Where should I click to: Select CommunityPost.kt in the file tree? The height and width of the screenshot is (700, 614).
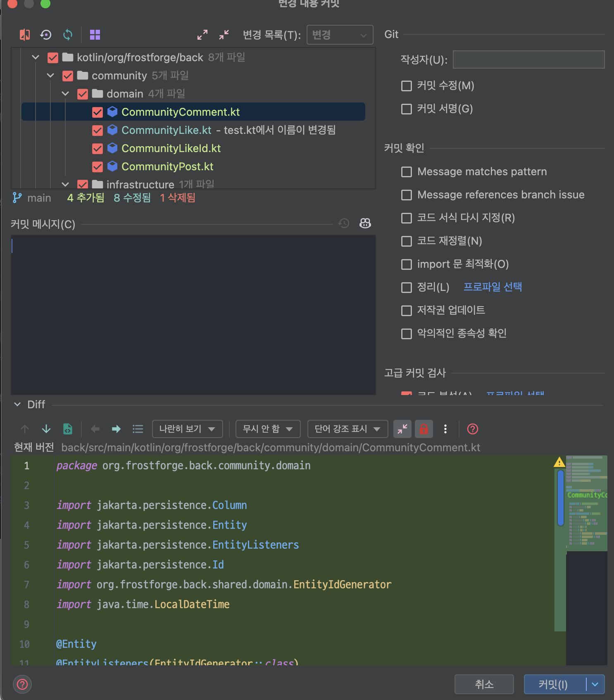pos(167,167)
